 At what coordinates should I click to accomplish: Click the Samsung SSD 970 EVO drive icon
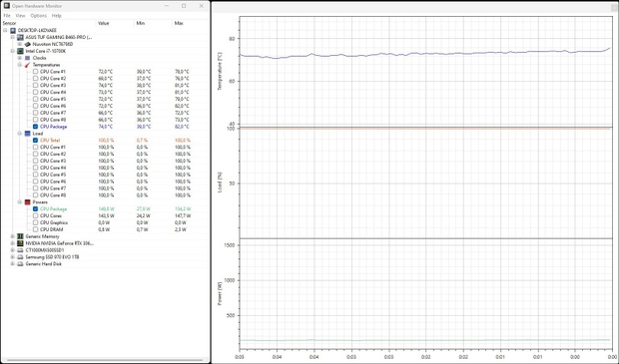(20, 257)
